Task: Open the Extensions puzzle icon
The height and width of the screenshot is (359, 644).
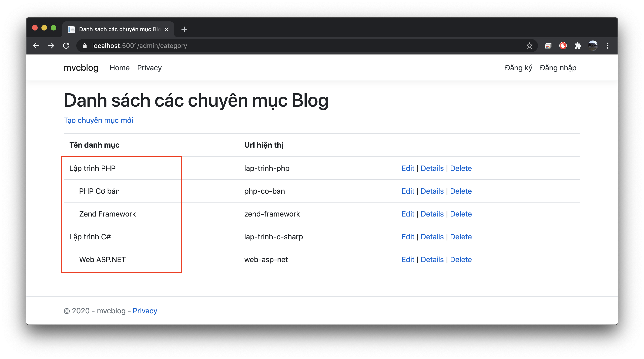Action: click(x=578, y=46)
